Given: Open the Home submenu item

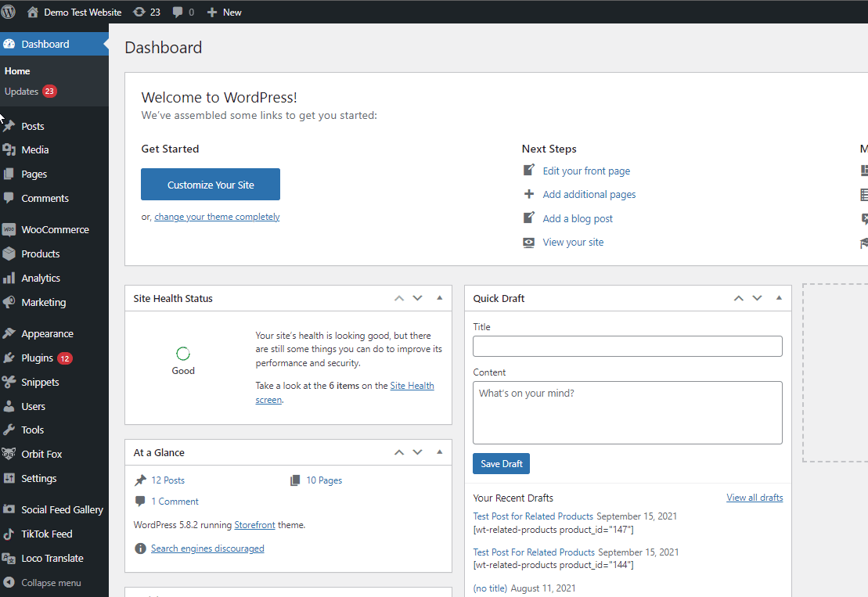Looking at the screenshot, I should pyautogui.click(x=17, y=71).
